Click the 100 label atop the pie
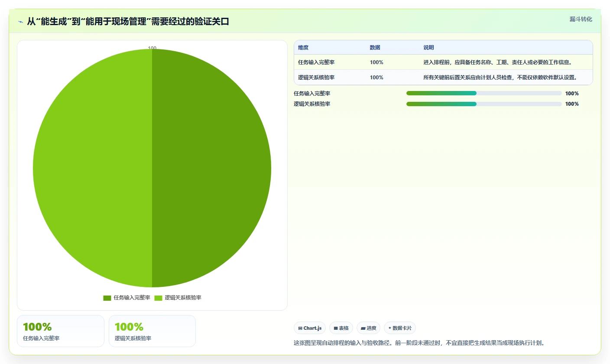 pyautogui.click(x=152, y=48)
